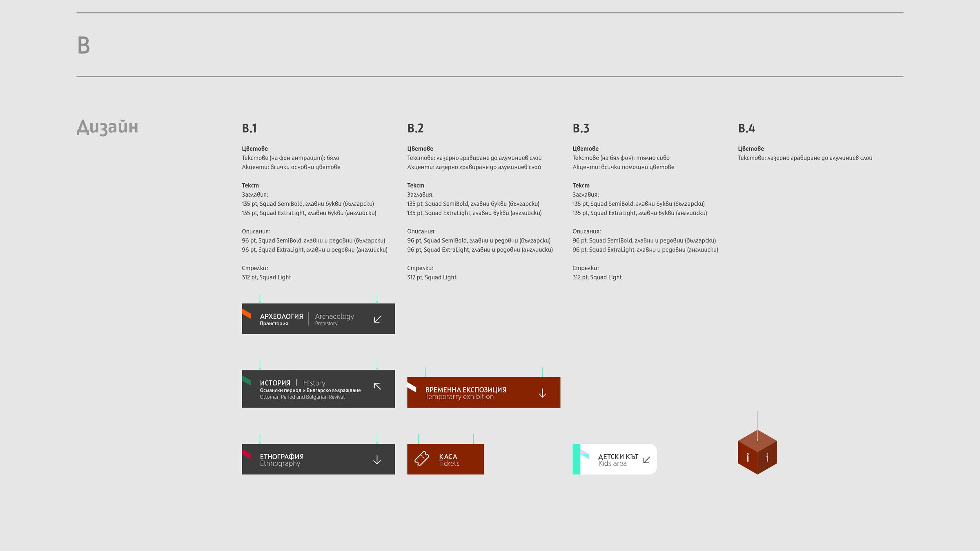The width and height of the screenshot is (980, 551).
Task: Click the crimson flag accent on Ethnography sign
Action: pos(246,454)
